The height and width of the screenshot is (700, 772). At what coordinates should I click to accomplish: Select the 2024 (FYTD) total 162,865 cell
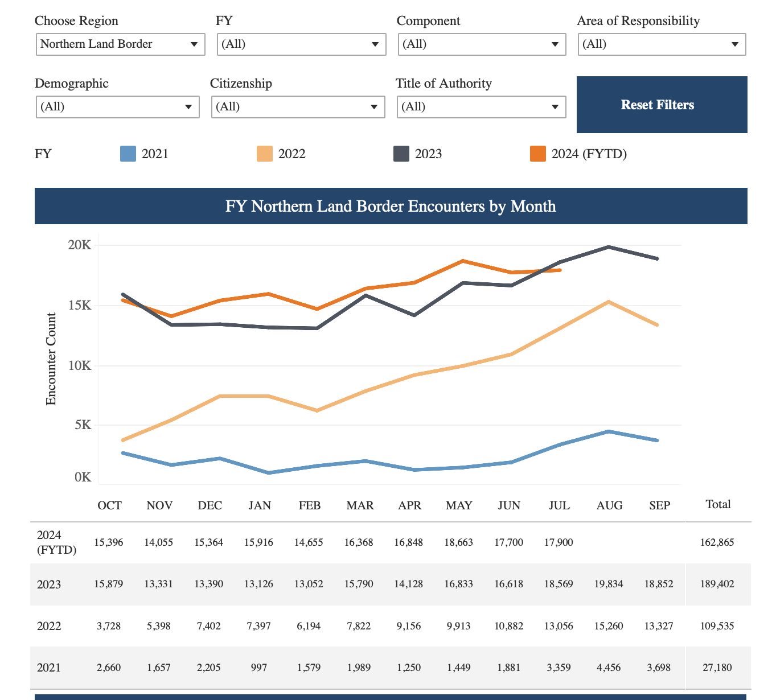click(x=717, y=542)
